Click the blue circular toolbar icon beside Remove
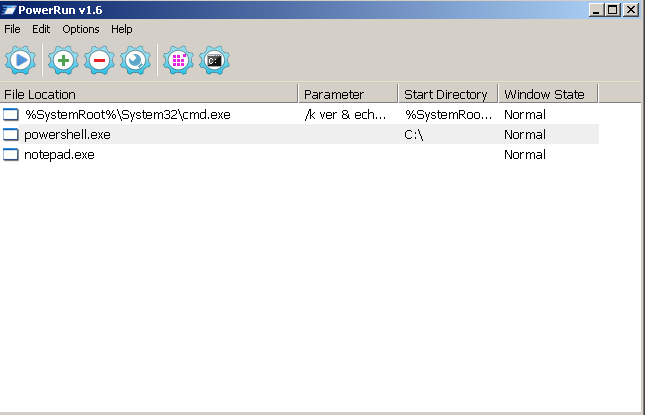 [135, 61]
